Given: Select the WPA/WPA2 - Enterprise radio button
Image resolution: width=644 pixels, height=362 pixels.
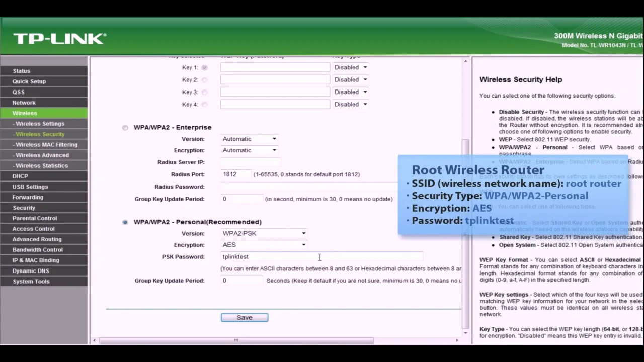Looking at the screenshot, I should click(x=125, y=128).
